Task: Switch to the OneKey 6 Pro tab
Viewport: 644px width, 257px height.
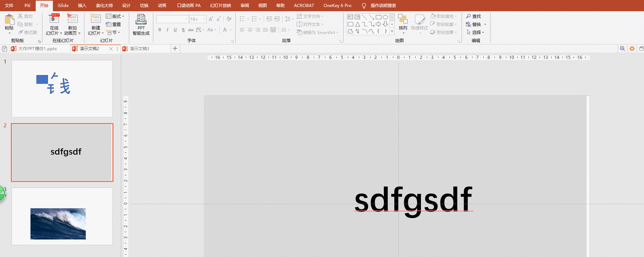Action: [x=337, y=5]
